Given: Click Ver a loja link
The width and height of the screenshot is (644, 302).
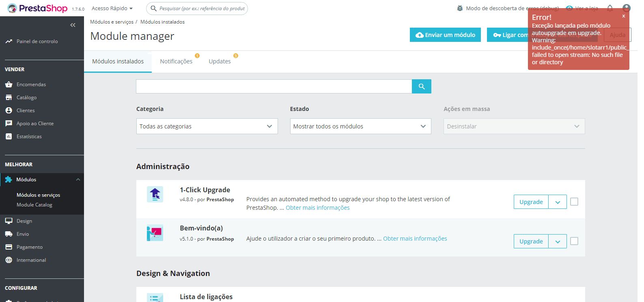Looking at the screenshot, I should click(x=582, y=8).
